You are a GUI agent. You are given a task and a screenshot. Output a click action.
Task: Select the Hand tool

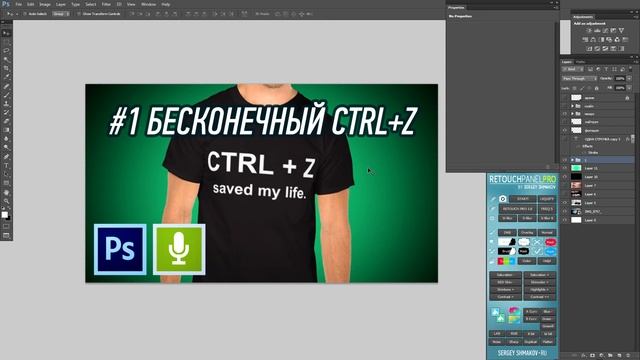6,192
